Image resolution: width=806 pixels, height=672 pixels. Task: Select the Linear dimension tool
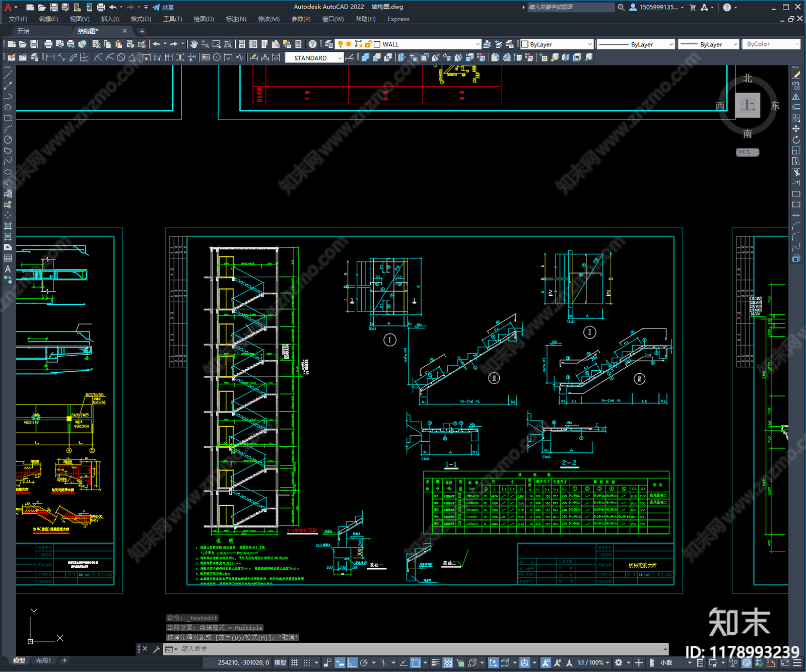point(50,57)
